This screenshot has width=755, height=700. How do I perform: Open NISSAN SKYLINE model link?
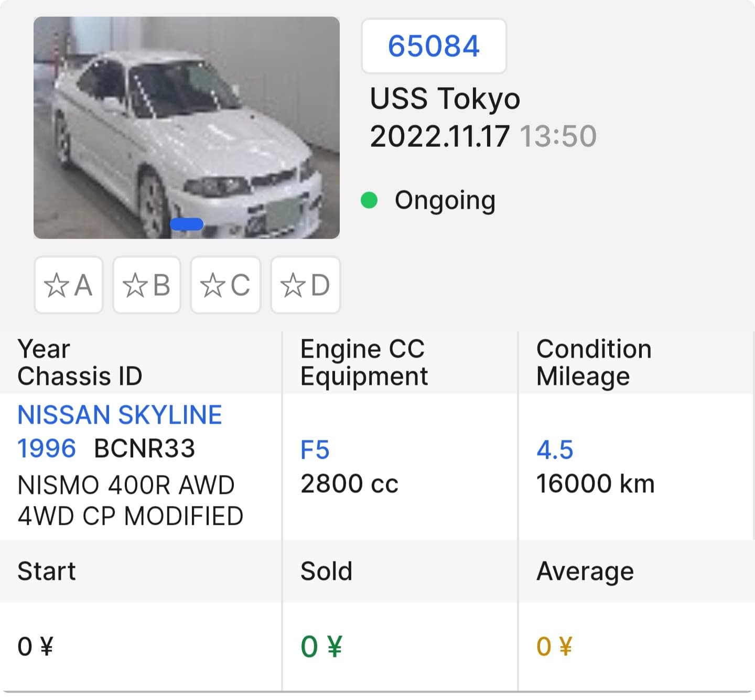point(120,415)
